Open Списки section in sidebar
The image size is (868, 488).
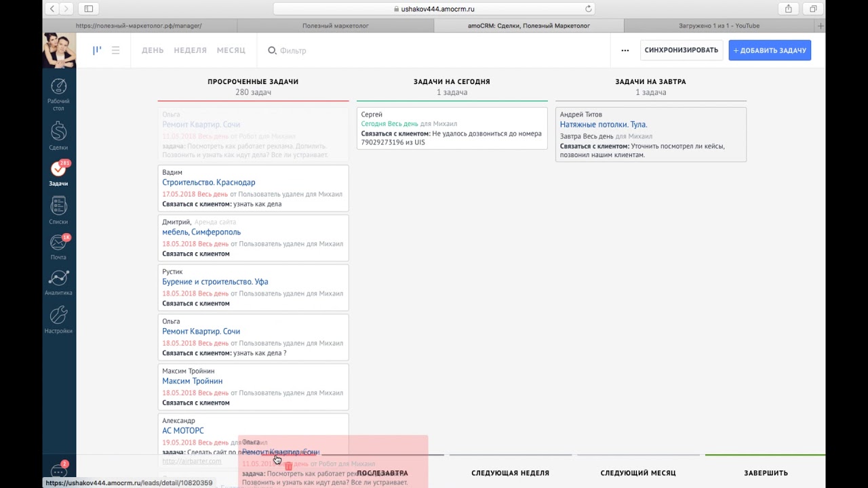(x=58, y=210)
